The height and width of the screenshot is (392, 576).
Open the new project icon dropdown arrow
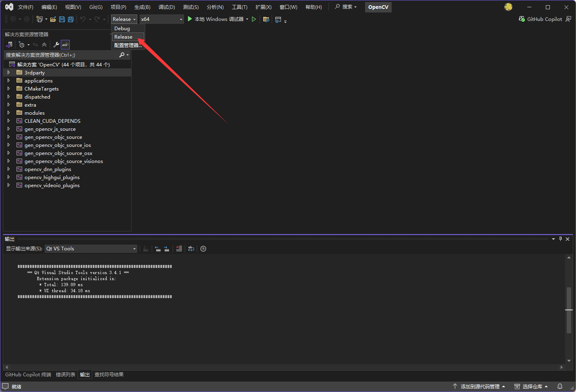[x=46, y=19]
